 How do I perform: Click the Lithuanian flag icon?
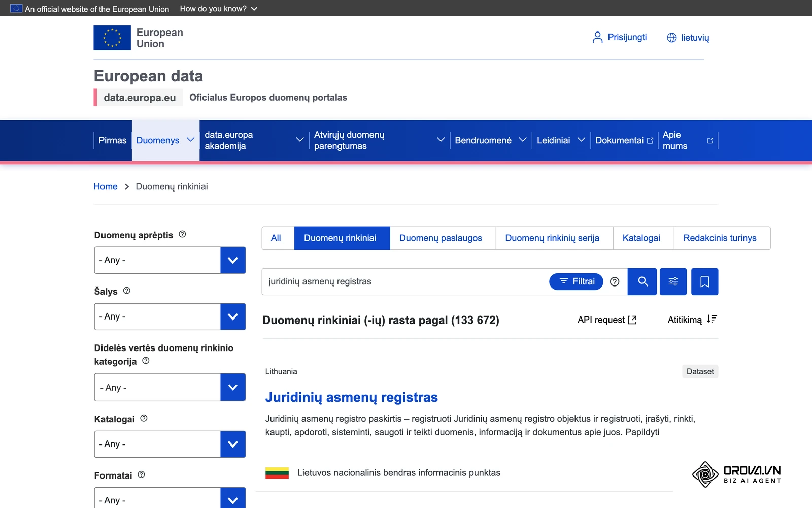tap(277, 473)
